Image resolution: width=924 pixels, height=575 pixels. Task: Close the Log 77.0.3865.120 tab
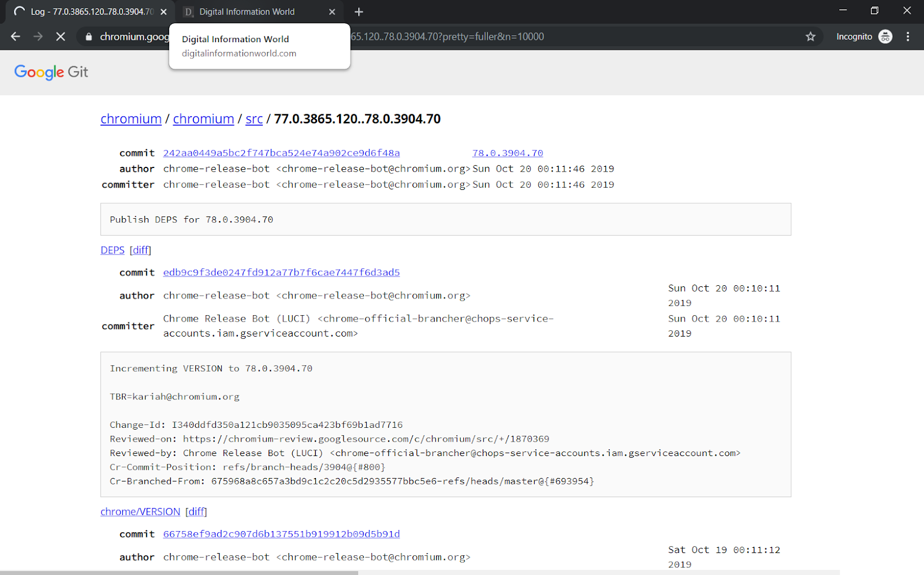pyautogui.click(x=163, y=12)
